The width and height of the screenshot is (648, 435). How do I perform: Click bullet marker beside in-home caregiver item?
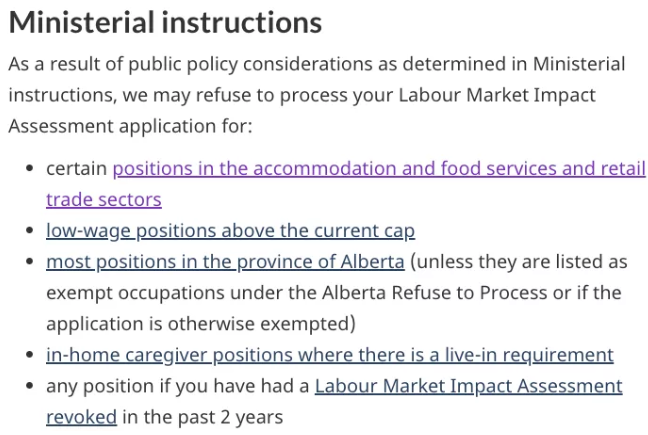coord(28,355)
